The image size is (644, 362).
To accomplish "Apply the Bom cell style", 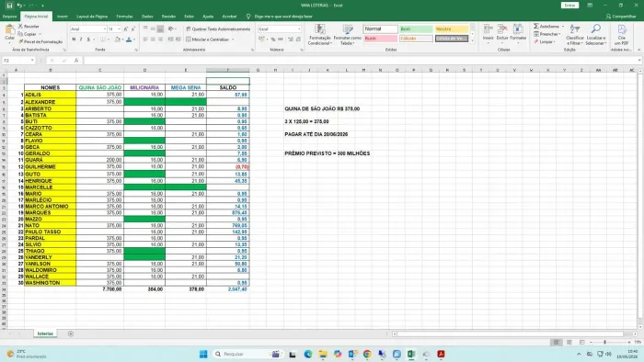I will click(416, 29).
